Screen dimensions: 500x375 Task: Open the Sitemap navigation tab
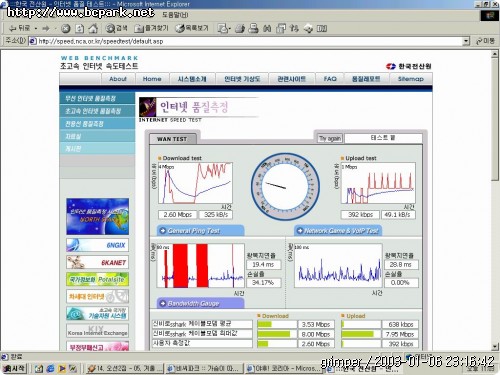point(411,79)
